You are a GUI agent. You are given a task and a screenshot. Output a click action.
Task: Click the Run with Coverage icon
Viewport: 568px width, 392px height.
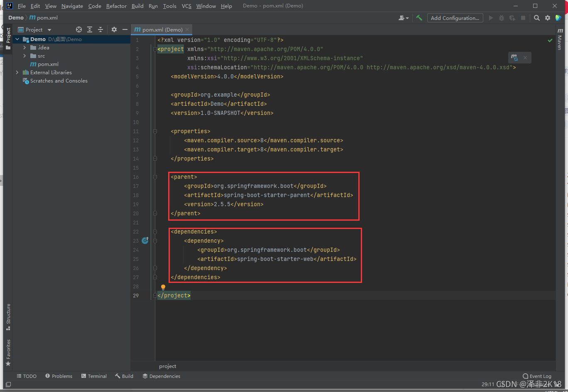point(512,18)
